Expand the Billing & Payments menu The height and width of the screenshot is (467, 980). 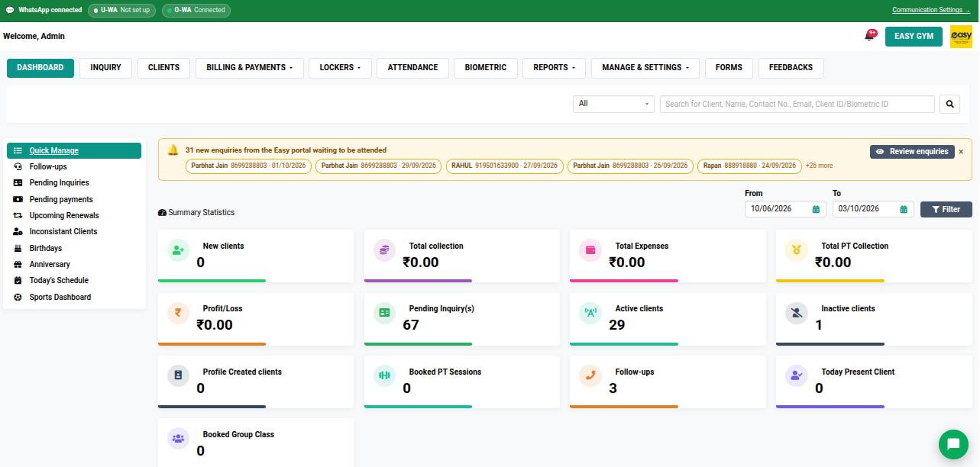click(x=250, y=68)
